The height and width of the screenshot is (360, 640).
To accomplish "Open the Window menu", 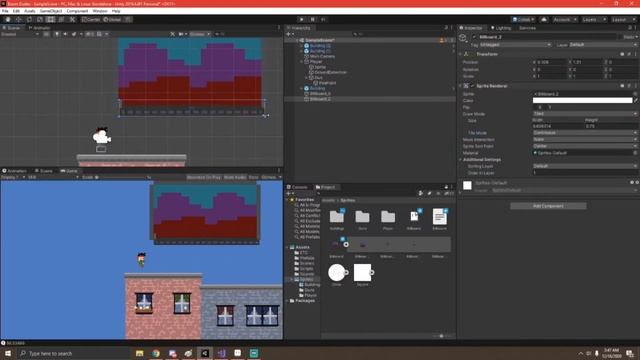I will 100,11.
